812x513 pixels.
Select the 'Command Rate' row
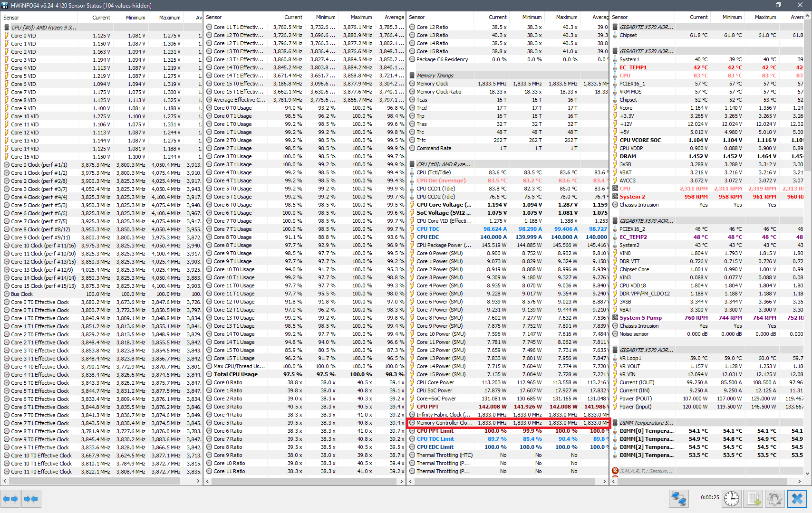[508, 148]
